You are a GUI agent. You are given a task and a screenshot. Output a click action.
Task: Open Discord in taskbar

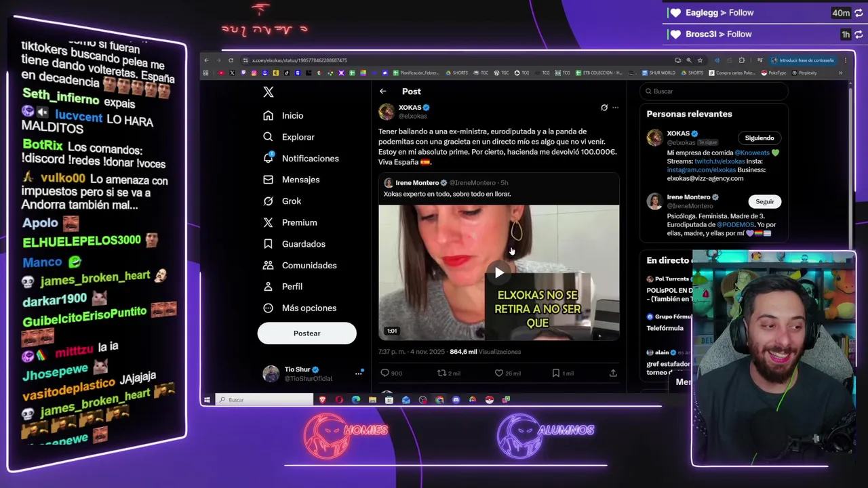[x=456, y=400]
